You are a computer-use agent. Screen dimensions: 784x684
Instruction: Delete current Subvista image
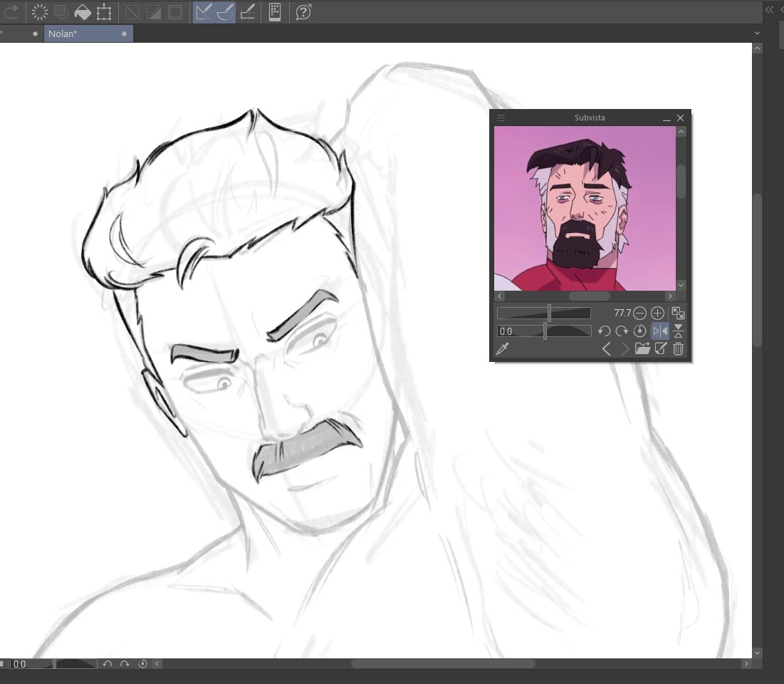678,348
